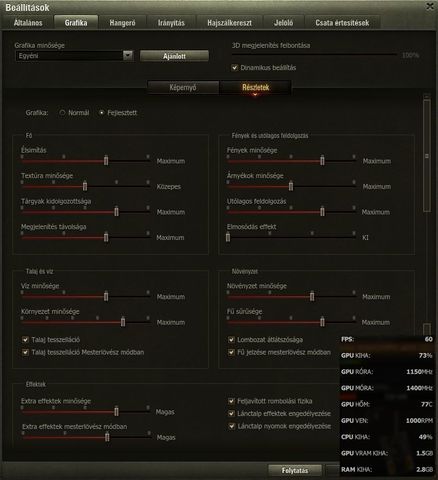Viewport: 438px width, 480px height.
Task: Click the Textúra minősége slider handle
Action: click(85, 186)
